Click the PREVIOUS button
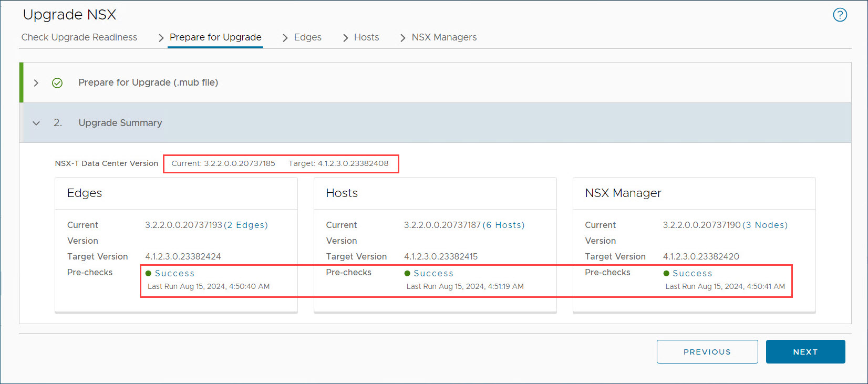The width and height of the screenshot is (868, 384). (x=707, y=352)
